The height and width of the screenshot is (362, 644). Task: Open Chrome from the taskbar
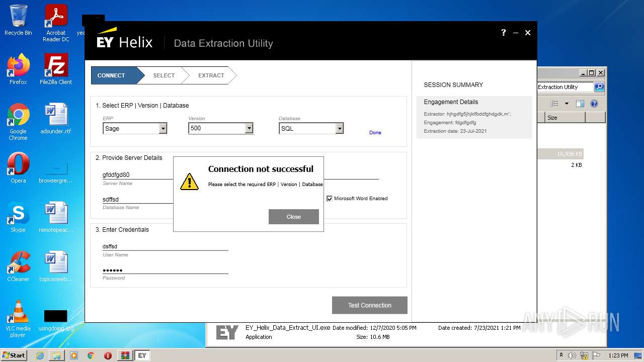(91, 355)
